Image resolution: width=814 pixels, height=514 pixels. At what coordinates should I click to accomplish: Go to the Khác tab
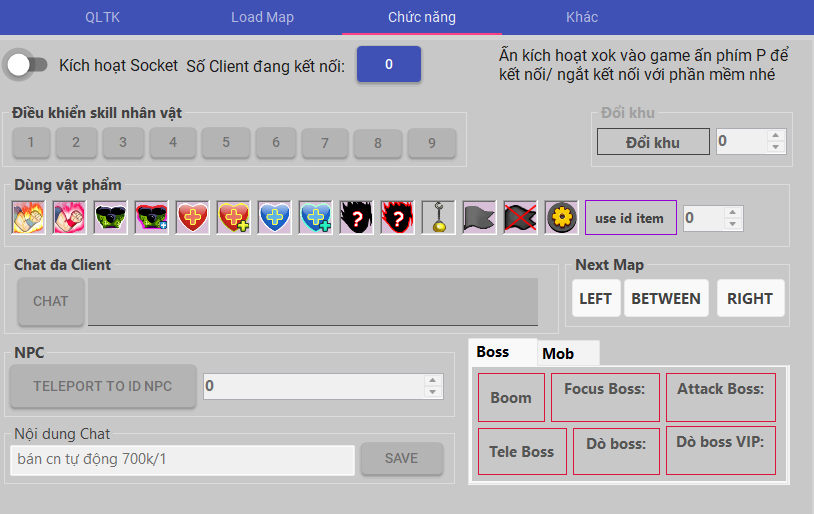point(582,17)
